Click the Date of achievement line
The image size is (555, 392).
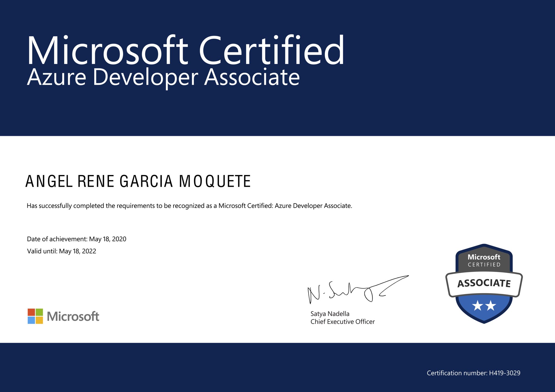click(x=76, y=239)
